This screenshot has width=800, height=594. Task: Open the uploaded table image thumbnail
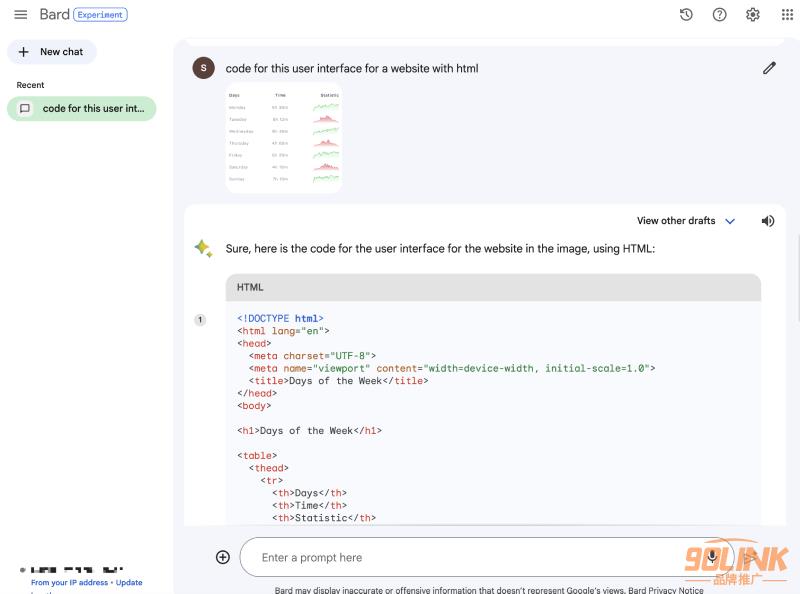tap(284, 138)
